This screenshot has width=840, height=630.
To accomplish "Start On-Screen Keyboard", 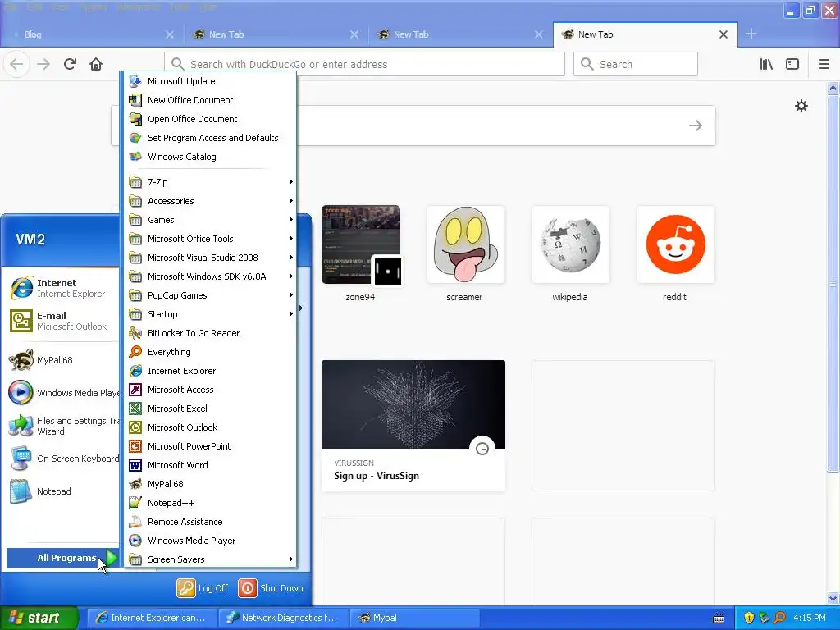I will 62,459.
